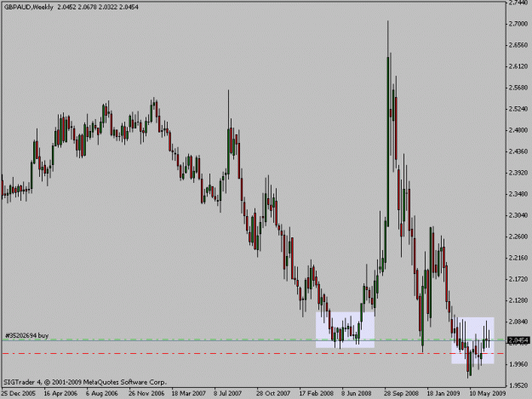Click the 18 Jan 2009 date label
Screen dimensions: 532x399
[x=443, y=393]
